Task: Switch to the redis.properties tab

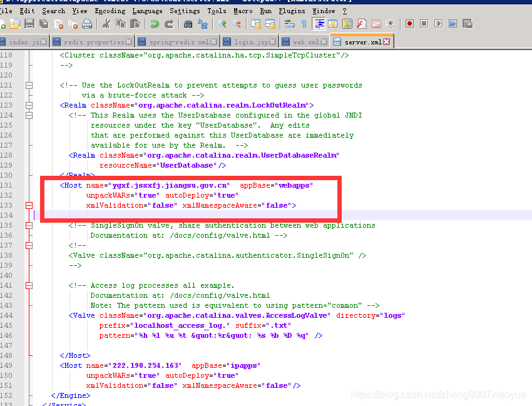Action: click(x=92, y=42)
